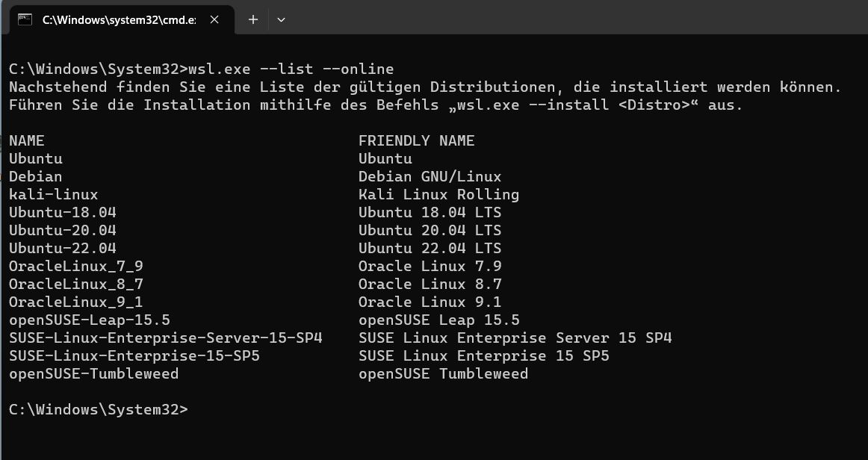Click the FRIENDLY NAME column header
This screenshot has height=460, width=868.
(x=416, y=140)
